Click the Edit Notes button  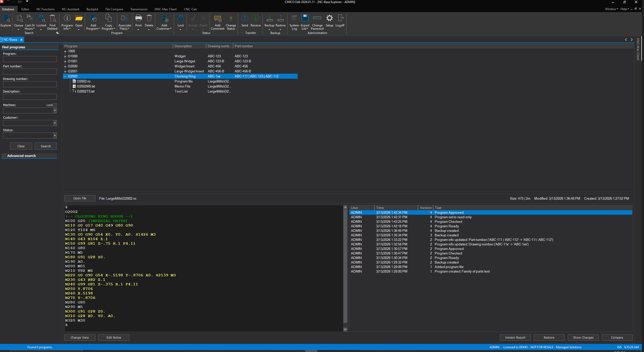(x=114, y=338)
